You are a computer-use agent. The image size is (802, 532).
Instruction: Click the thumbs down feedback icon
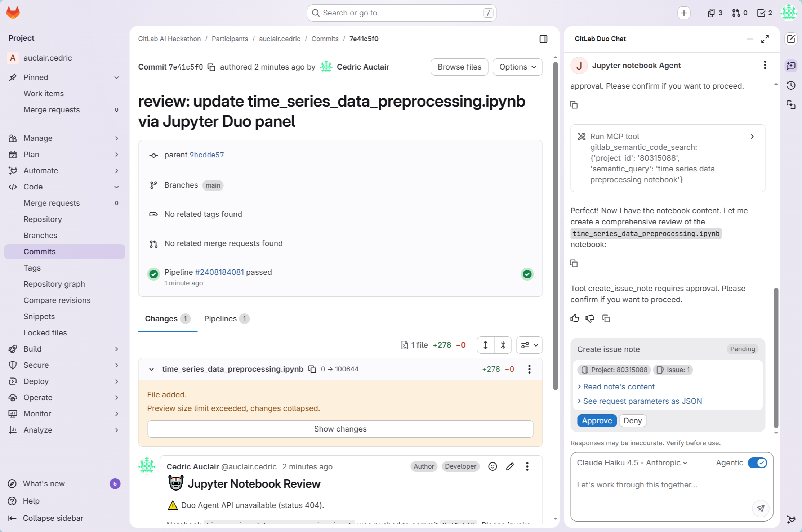pyautogui.click(x=590, y=318)
